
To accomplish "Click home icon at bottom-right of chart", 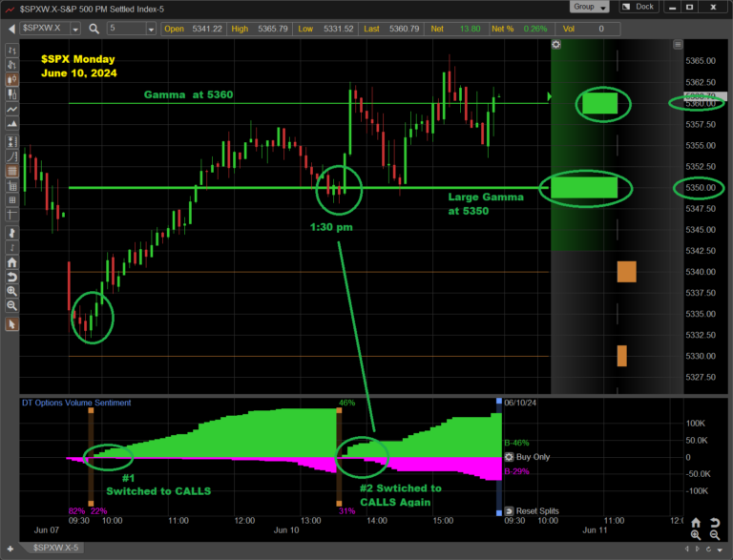I will coord(696,524).
